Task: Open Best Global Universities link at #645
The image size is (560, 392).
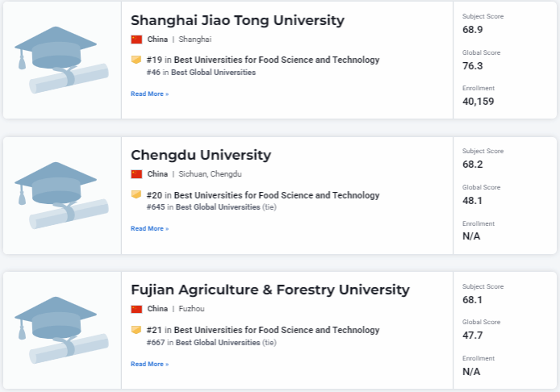Action: (x=218, y=207)
